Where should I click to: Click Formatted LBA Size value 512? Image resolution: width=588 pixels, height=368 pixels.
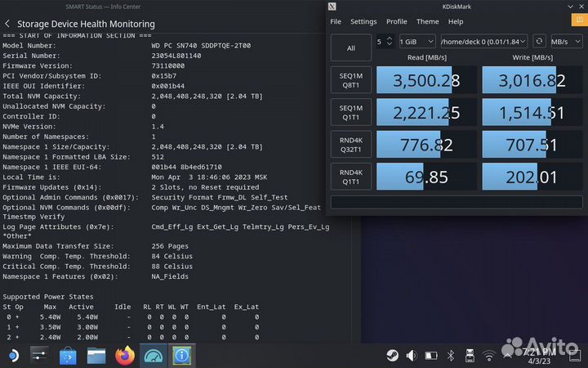(158, 157)
